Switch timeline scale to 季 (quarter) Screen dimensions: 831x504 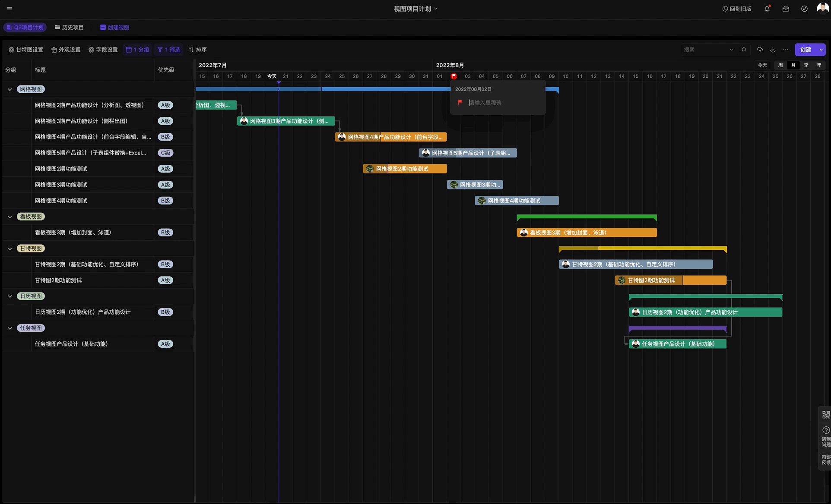(806, 65)
